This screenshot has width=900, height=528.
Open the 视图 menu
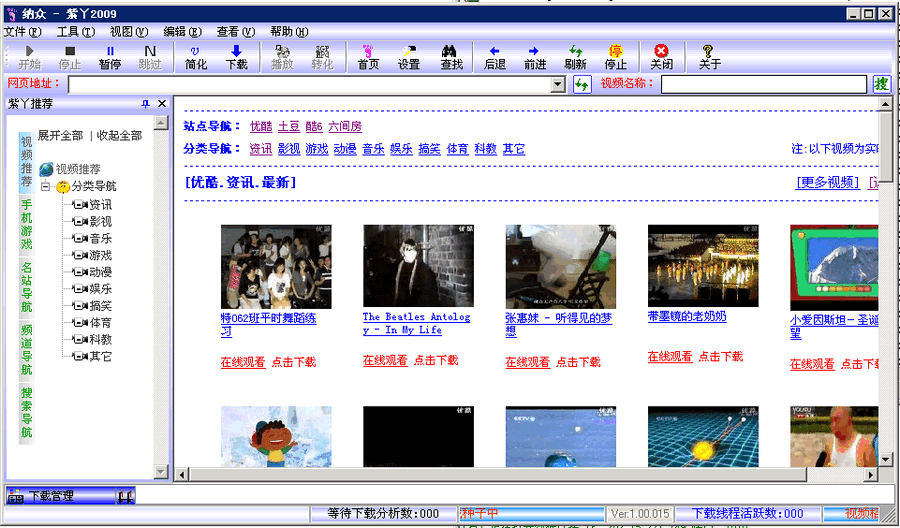(129, 32)
